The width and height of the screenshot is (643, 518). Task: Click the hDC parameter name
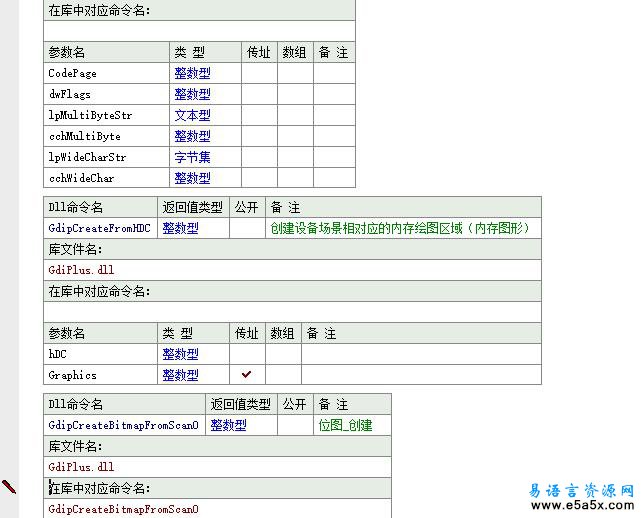click(x=57, y=354)
